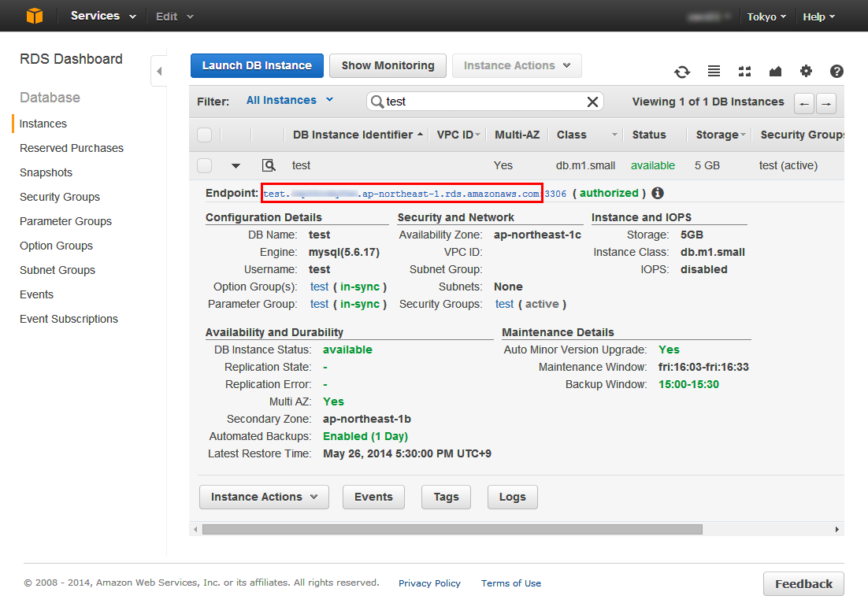The image size is (868, 603).
Task: Open the Privacy Policy link
Action: click(429, 583)
